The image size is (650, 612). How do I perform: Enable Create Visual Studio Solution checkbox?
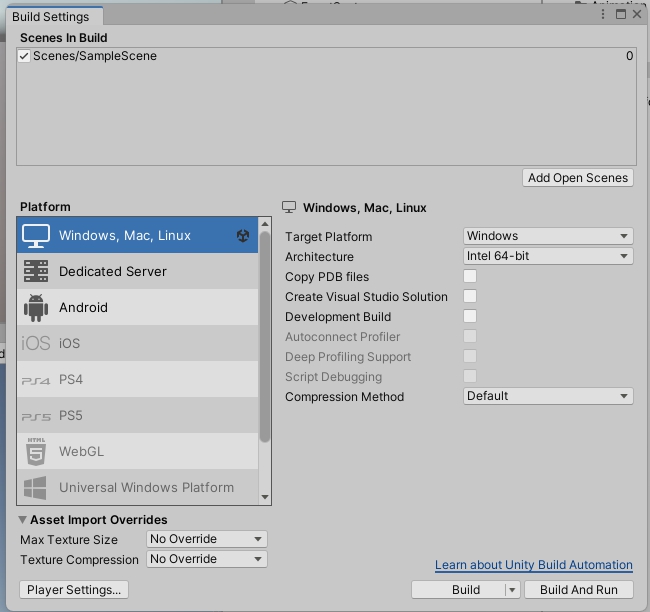point(470,296)
